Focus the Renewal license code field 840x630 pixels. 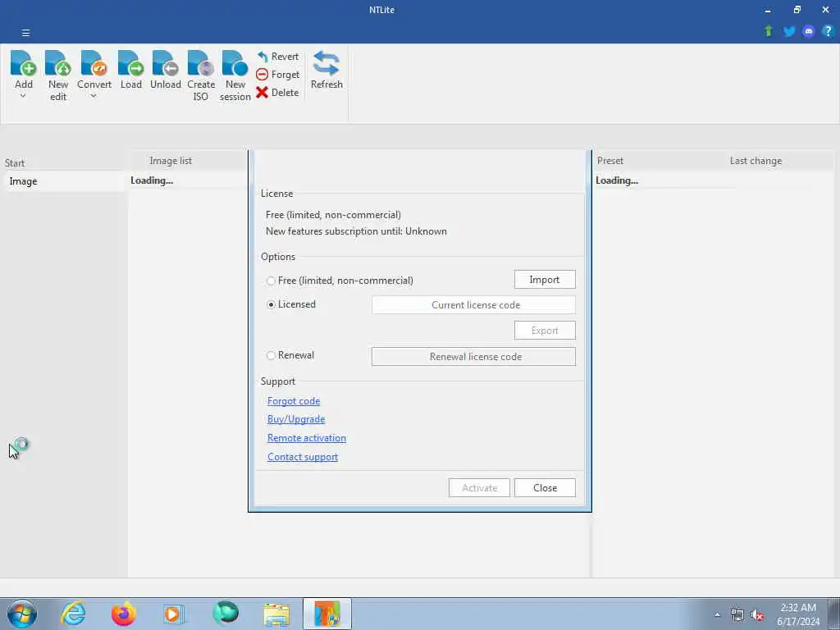pyautogui.click(x=473, y=356)
